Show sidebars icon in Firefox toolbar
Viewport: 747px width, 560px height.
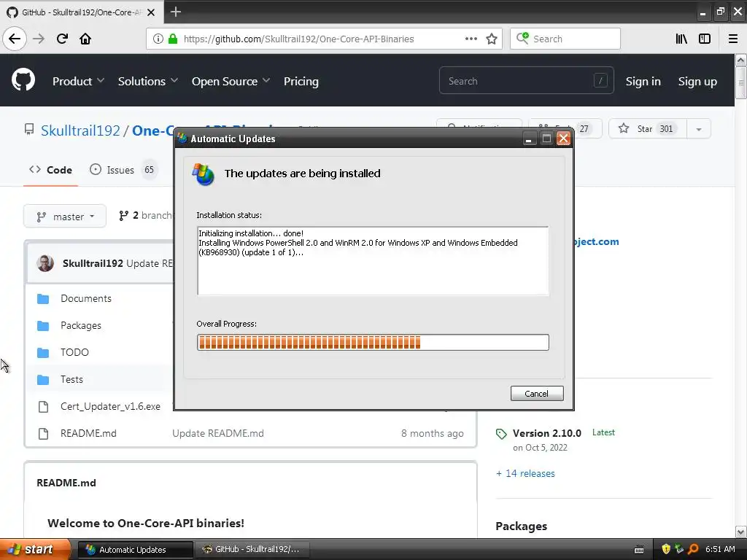pos(705,39)
